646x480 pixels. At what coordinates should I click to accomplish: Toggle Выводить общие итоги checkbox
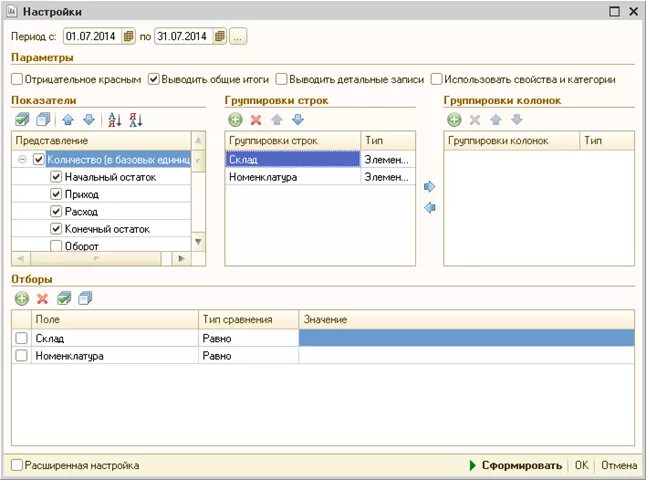154,79
